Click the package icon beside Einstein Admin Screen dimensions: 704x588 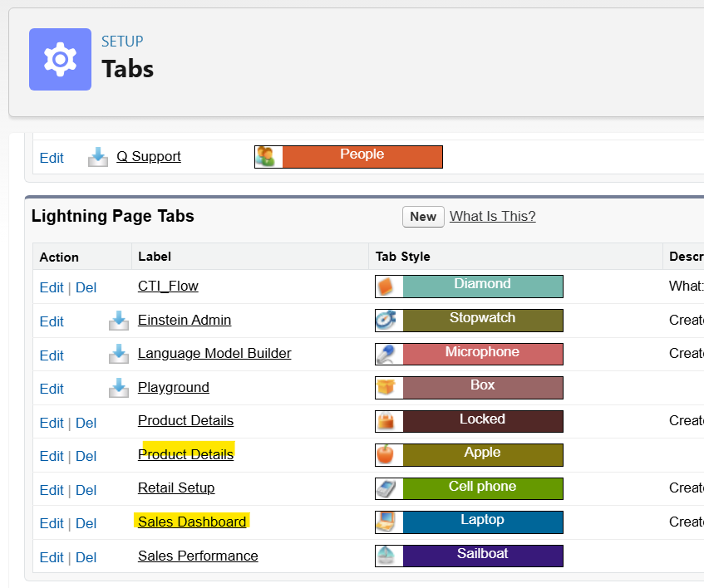119,321
